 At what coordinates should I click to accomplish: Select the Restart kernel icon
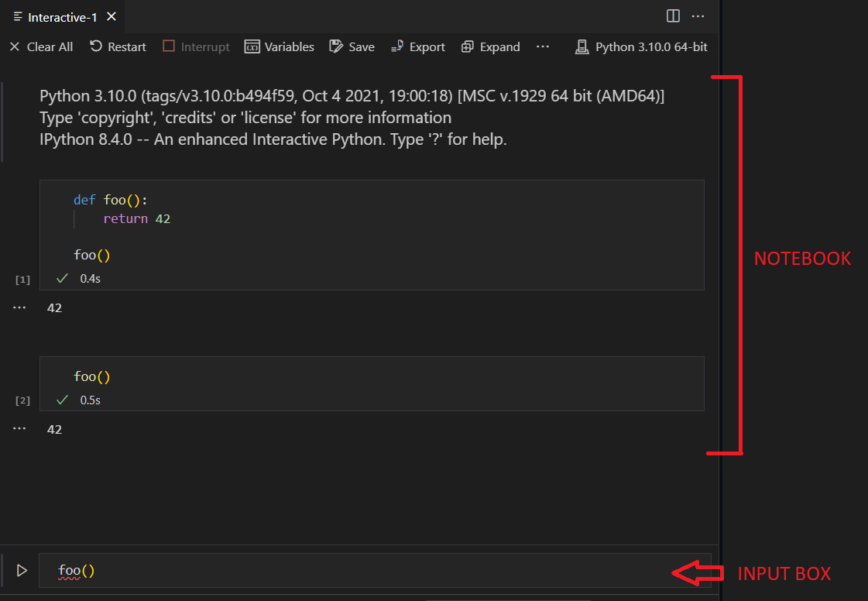[x=94, y=46]
